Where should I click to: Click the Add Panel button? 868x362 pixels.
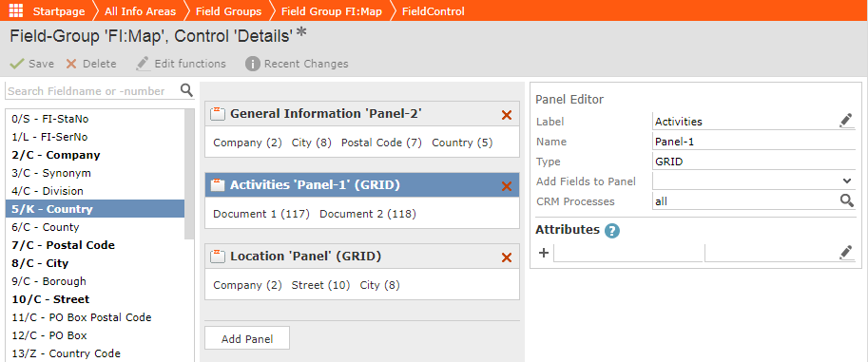(247, 338)
